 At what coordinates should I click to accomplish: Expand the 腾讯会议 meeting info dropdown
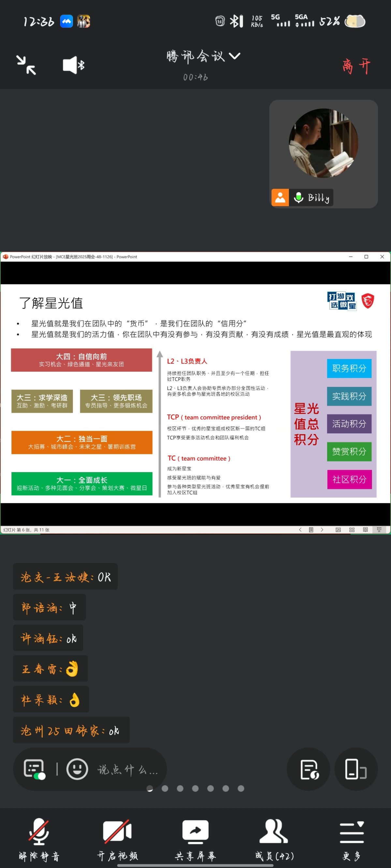(203, 56)
